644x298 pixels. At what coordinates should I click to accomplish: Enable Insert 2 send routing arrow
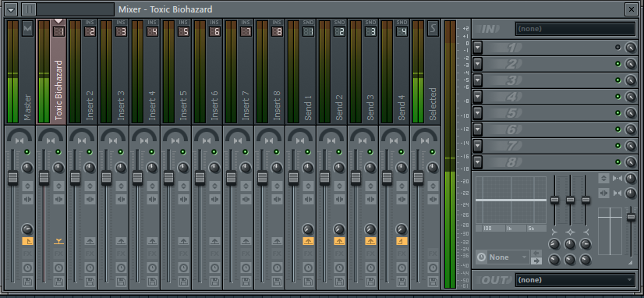(90, 241)
